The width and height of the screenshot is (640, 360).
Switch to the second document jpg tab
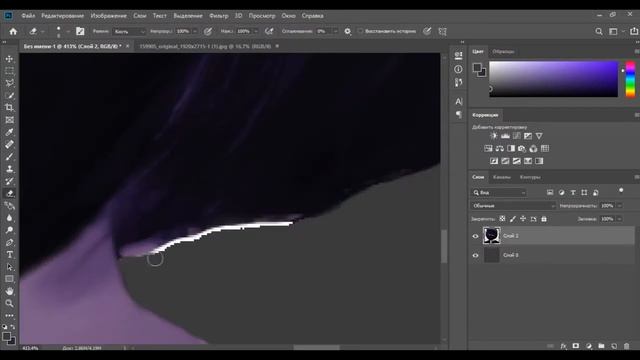pos(205,46)
